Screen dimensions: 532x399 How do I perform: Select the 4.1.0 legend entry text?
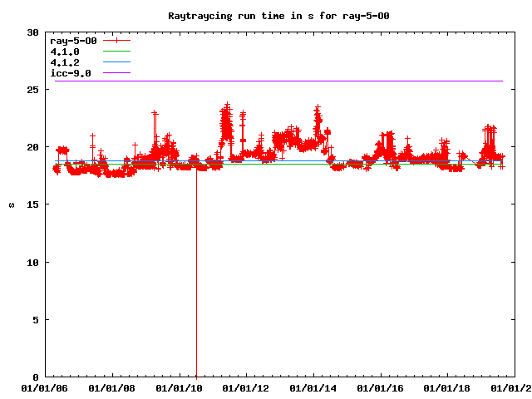pyautogui.click(x=64, y=52)
